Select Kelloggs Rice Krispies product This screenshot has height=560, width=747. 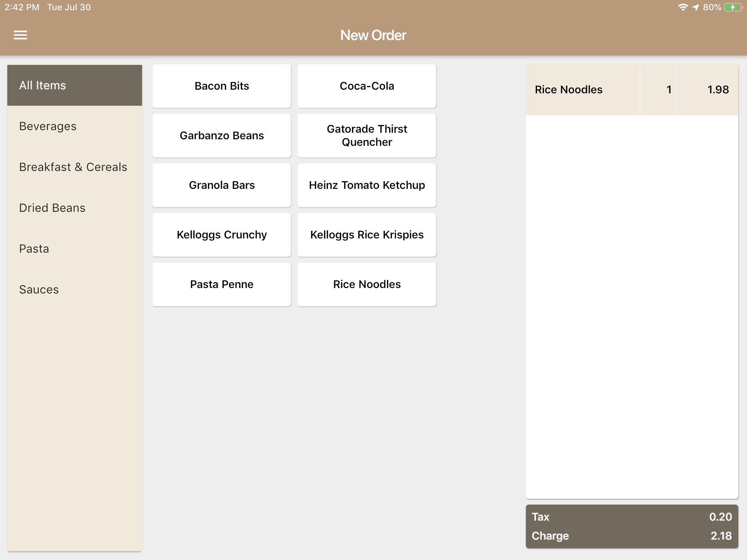point(367,235)
